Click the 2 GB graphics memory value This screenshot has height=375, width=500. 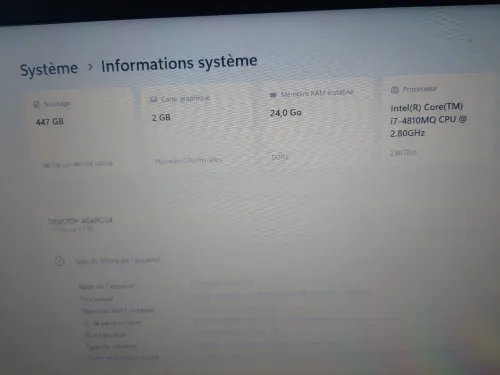click(161, 117)
